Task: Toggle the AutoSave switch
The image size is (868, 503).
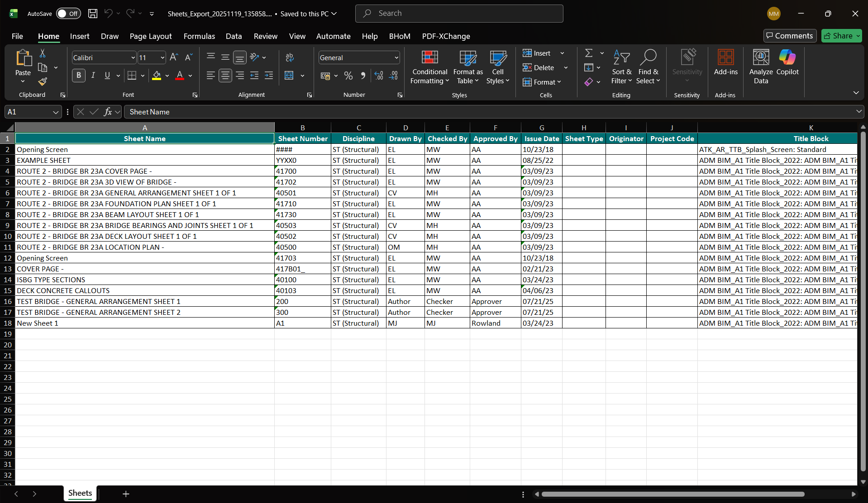Action: coord(68,14)
